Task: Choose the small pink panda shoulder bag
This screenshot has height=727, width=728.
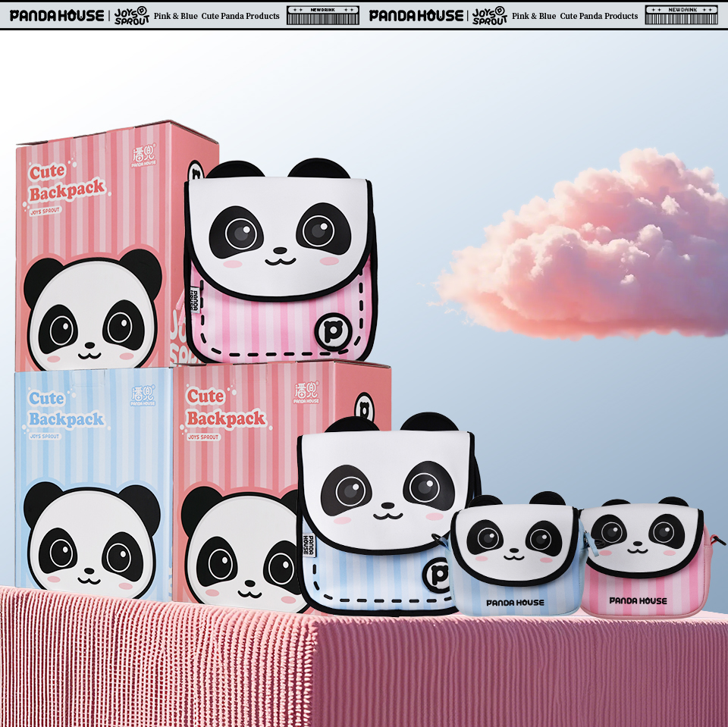Action: [643, 557]
